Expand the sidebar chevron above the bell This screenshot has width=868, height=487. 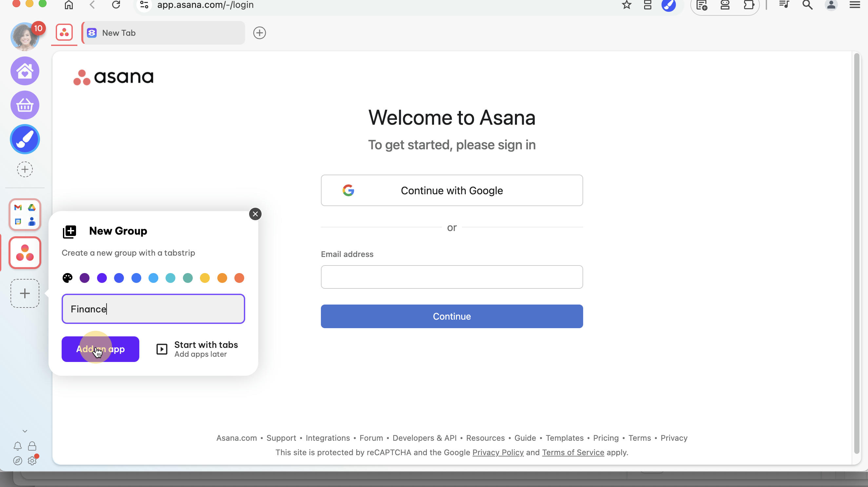point(25,431)
